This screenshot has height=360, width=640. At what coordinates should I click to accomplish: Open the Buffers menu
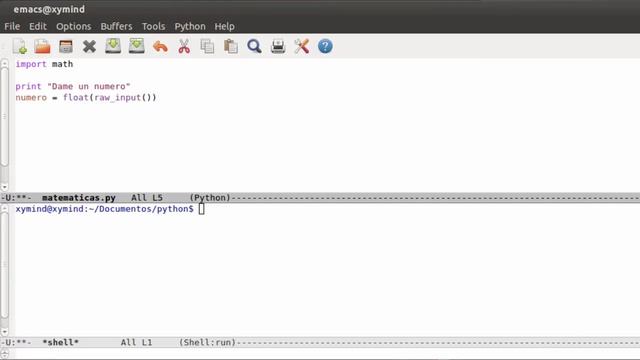116,27
